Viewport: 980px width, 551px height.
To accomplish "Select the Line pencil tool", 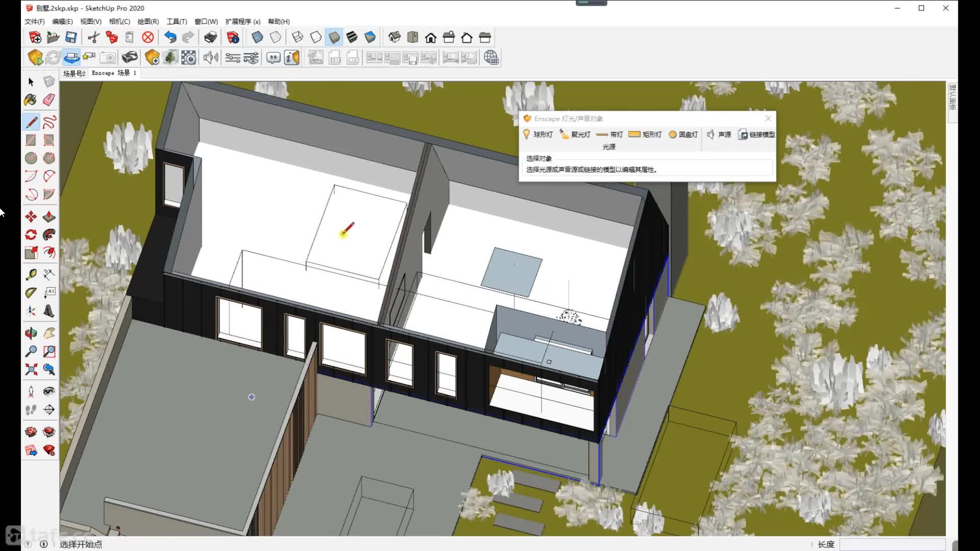I will pyautogui.click(x=31, y=122).
